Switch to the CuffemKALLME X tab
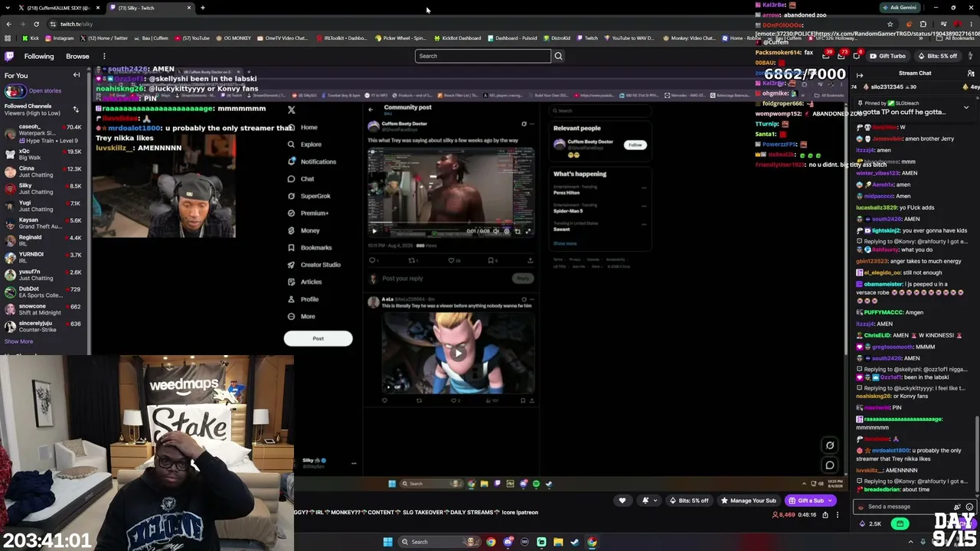Screen dimensions: 980x551 57,8
